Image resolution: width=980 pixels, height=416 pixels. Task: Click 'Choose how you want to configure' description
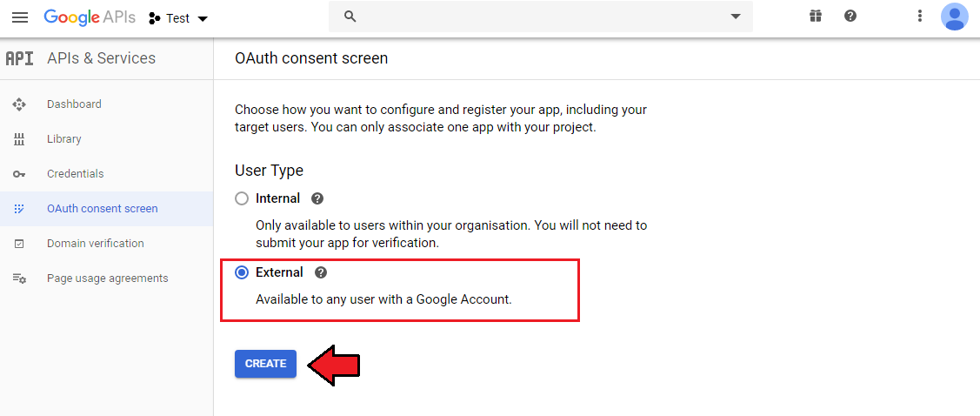pyautogui.click(x=441, y=119)
